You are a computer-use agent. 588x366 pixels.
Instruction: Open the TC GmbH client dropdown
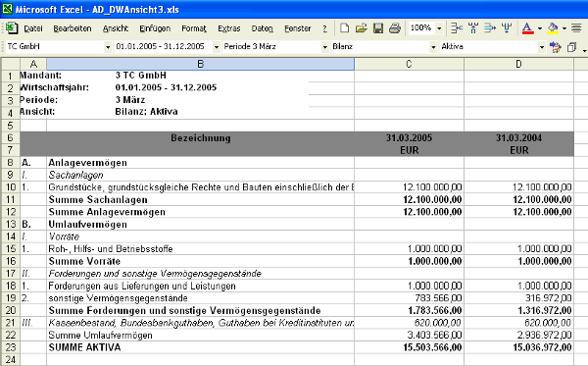(x=108, y=47)
